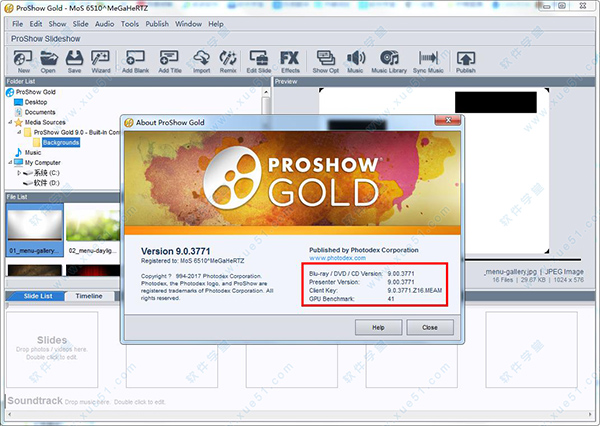Screen dimensions: 600x426
Task: Open the www.photodex.com link
Action: [x=337, y=258]
